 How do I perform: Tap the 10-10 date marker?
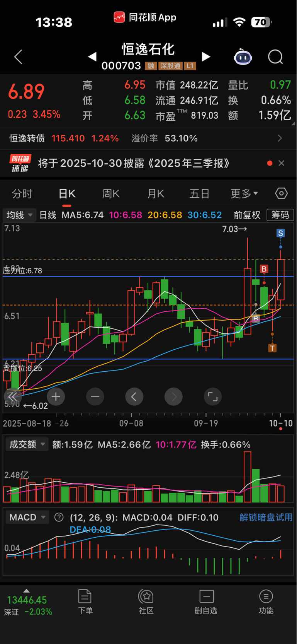tap(281, 423)
